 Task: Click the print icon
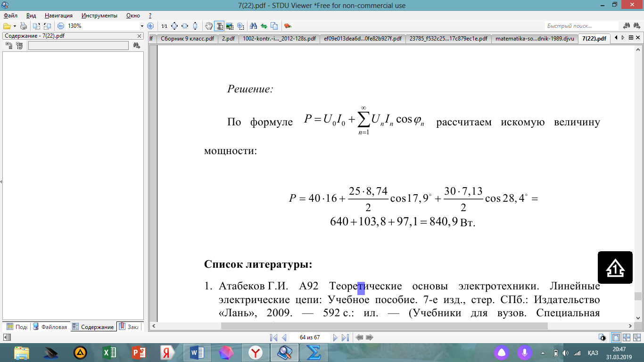(23, 26)
